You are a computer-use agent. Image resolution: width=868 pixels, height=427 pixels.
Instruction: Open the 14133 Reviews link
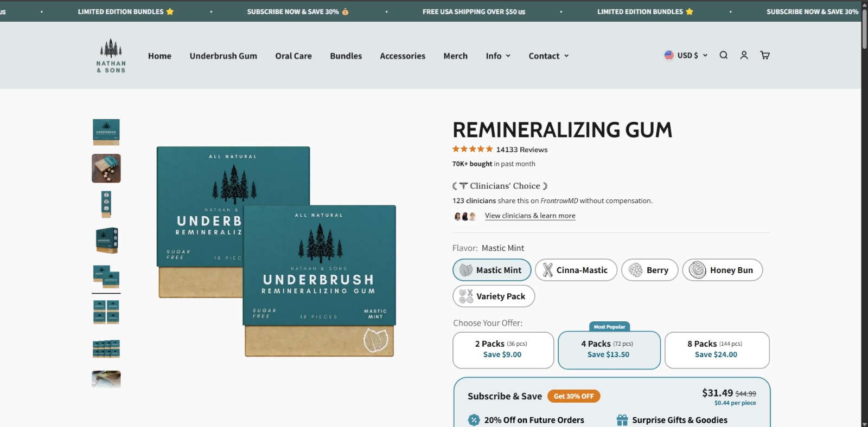[521, 150]
